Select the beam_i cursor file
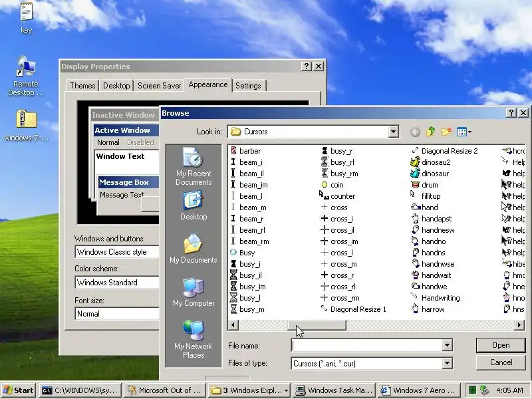Viewport: 532px width, 399px height. click(246, 162)
